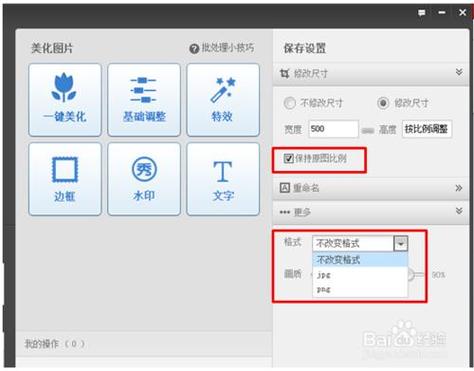Click the crop icon beside 修改尺寸 header
This screenshot has width=474, height=371.
[x=284, y=73]
